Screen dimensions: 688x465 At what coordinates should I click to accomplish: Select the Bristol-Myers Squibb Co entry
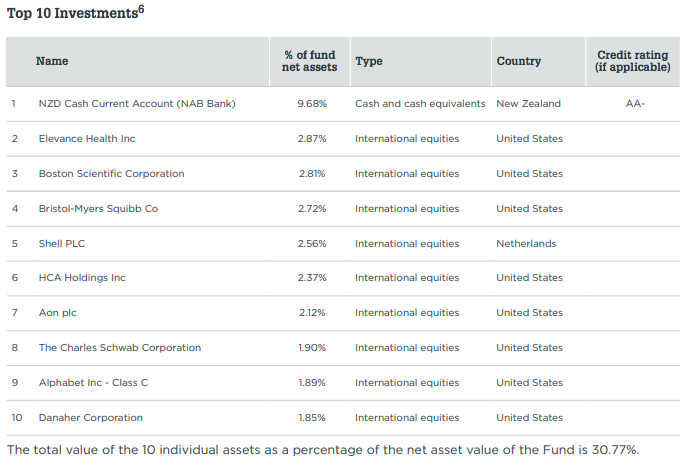tap(98, 208)
